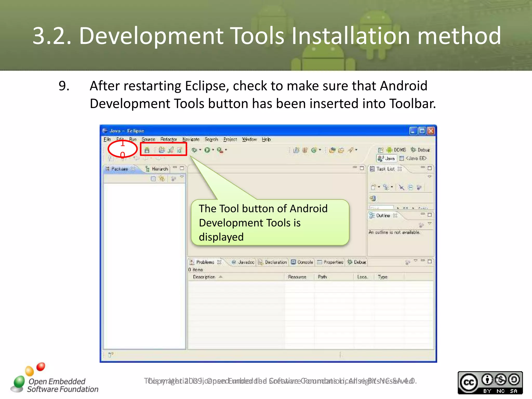Maximize the Outline panel
The height and width of the screenshot is (399, 532).
click(x=430, y=215)
